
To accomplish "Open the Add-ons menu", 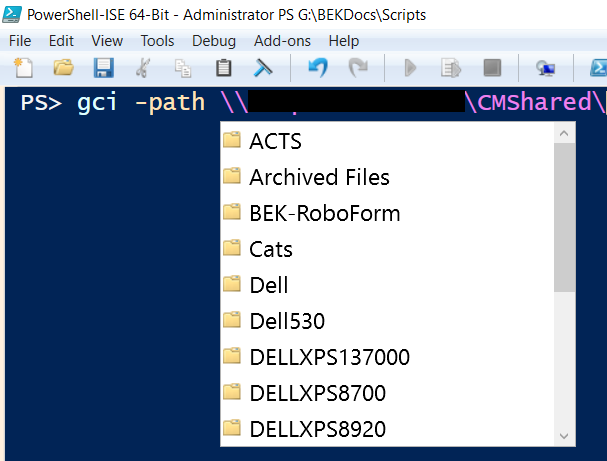I will (x=282, y=41).
